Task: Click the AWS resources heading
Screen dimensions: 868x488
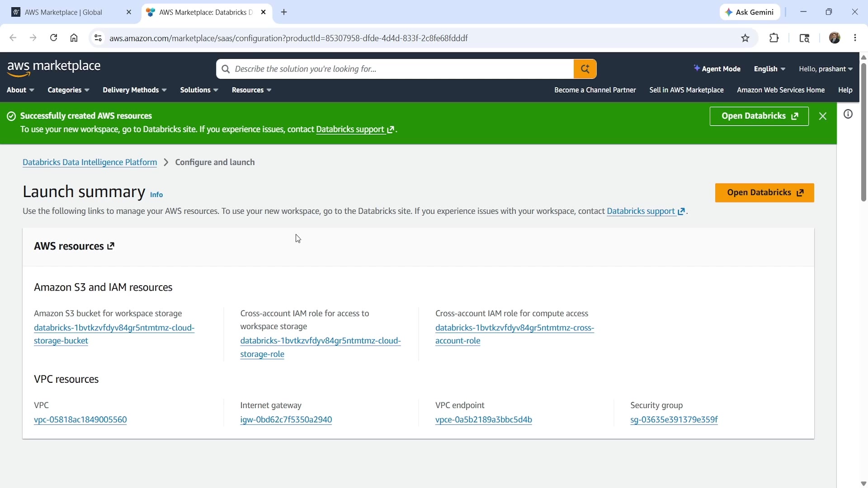Action: click(69, 246)
